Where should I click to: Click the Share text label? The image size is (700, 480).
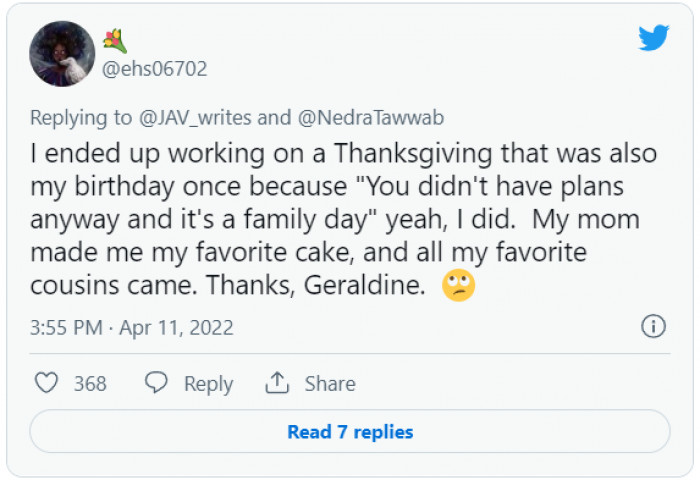(330, 384)
